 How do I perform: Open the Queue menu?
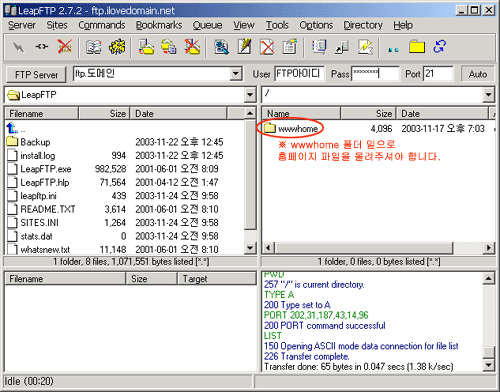pos(207,25)
